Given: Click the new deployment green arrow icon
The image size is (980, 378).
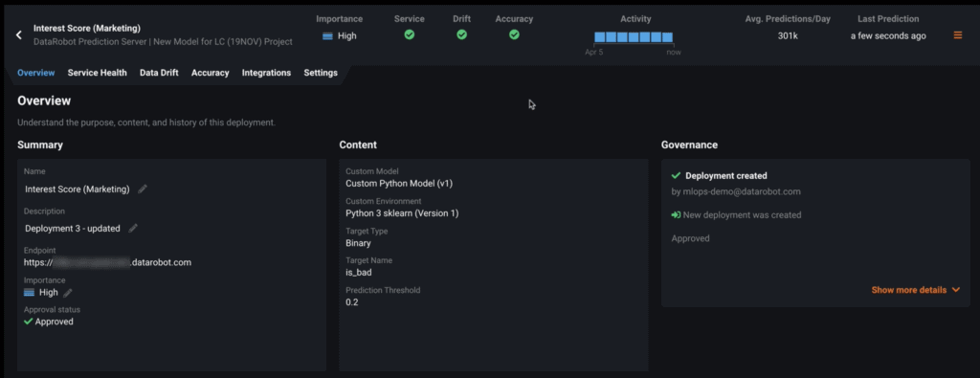Looking at the screenshot, I should 676,215.
